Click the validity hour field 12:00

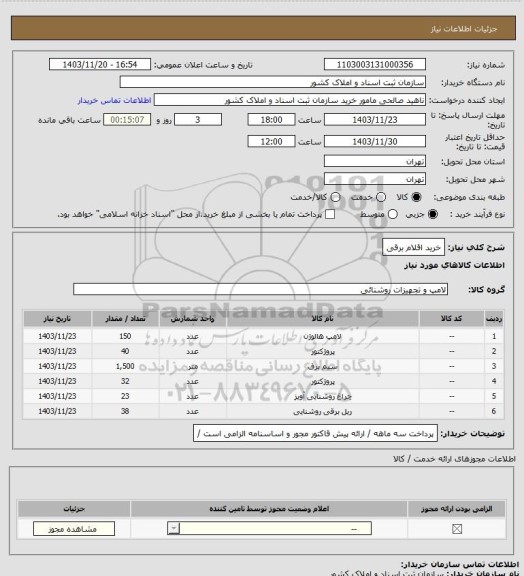click(271, 141)
